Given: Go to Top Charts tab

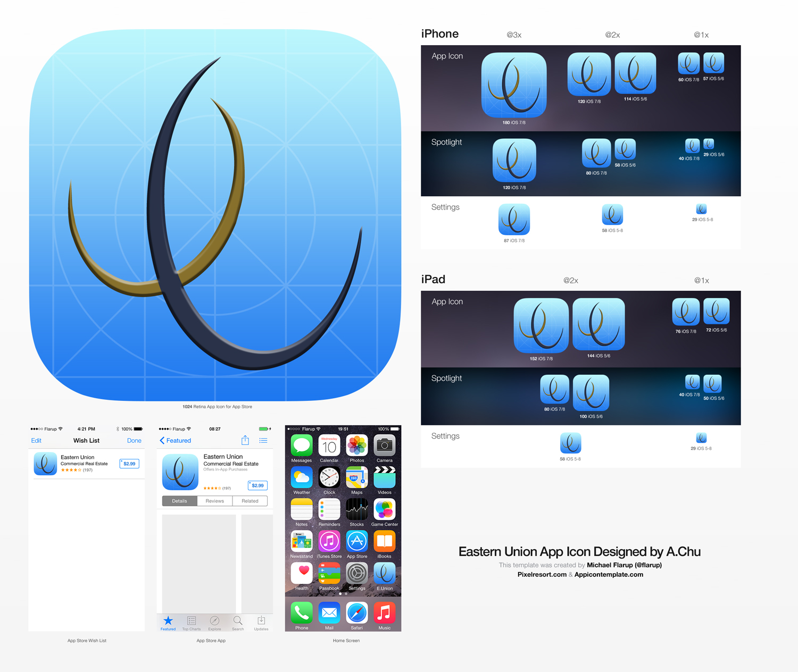Looking at the screenshot, I should pos(192,623).
